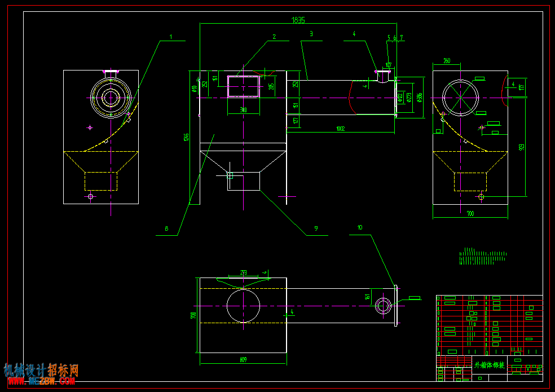Select part callout number 2 label
The width and height of the screenshot is (555, 392).
274,37
